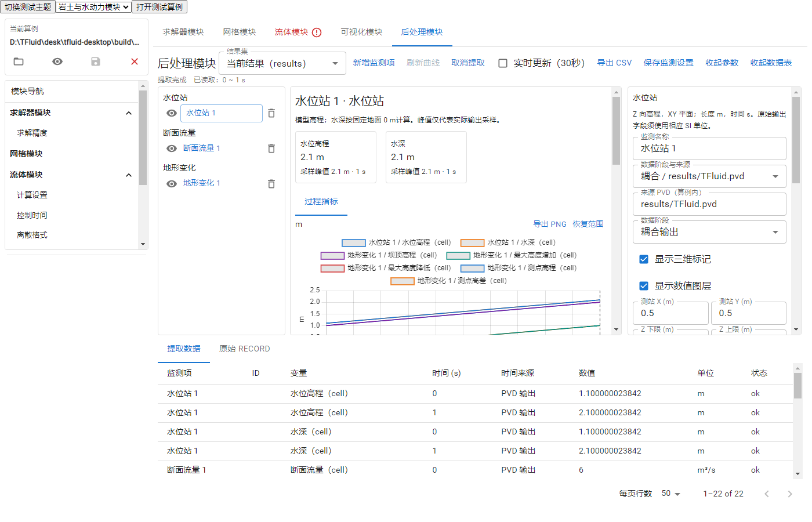This screenshot has width=812, height=522.
Task: Click 导出 PNG link
Action: tap(550, 224)
